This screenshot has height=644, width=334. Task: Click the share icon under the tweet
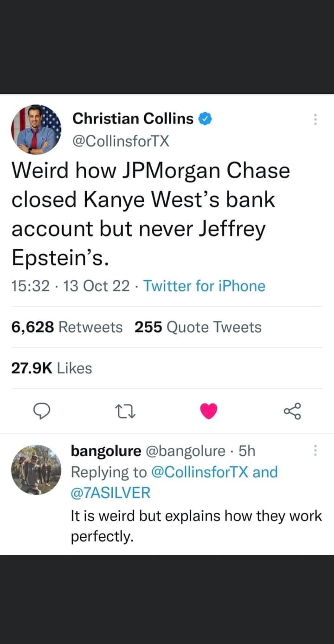[x=292, y=411]
